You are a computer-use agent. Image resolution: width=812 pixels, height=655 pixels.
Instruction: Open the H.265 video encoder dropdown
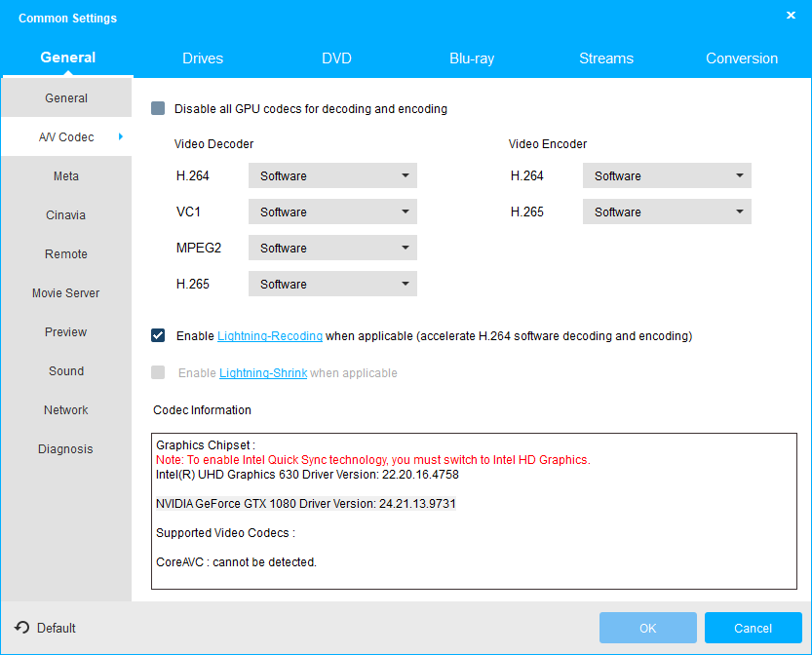(x=667, y=212)
